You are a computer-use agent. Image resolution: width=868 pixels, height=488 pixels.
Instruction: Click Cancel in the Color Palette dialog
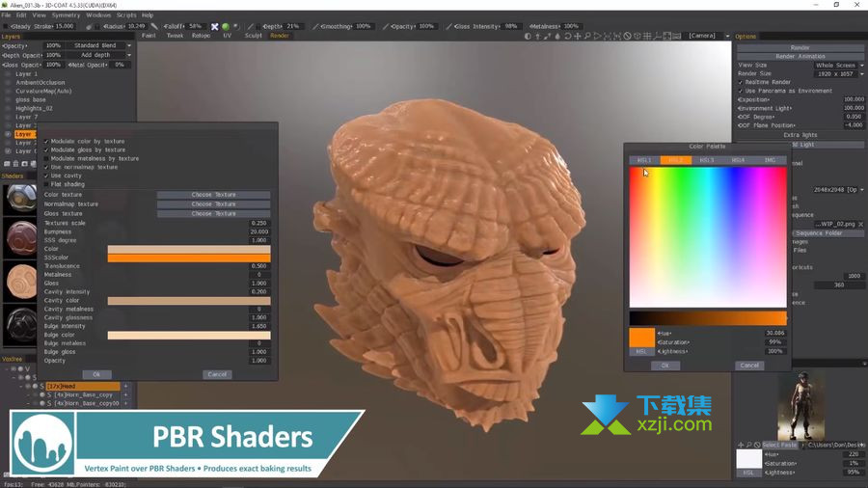coord(749,366)
